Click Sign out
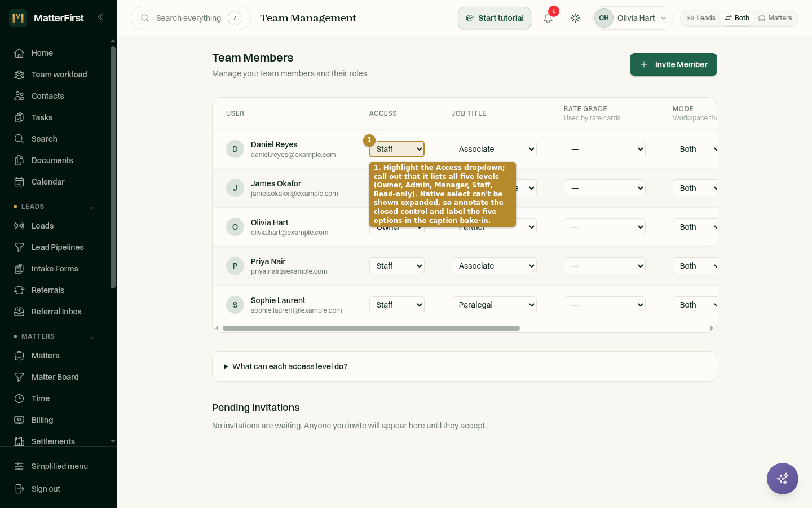The height and width of the screenshot is (508, 812). point(46,489)
